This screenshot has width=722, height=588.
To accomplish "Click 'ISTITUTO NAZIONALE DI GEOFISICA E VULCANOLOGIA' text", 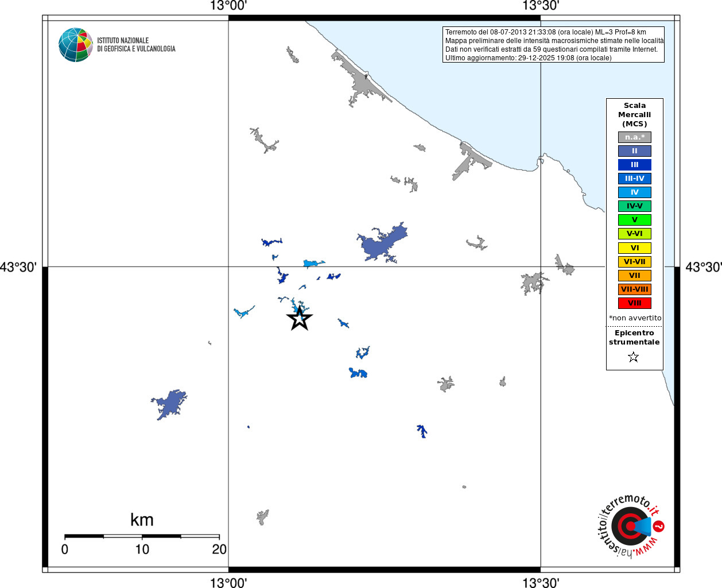I will (136, 45).
